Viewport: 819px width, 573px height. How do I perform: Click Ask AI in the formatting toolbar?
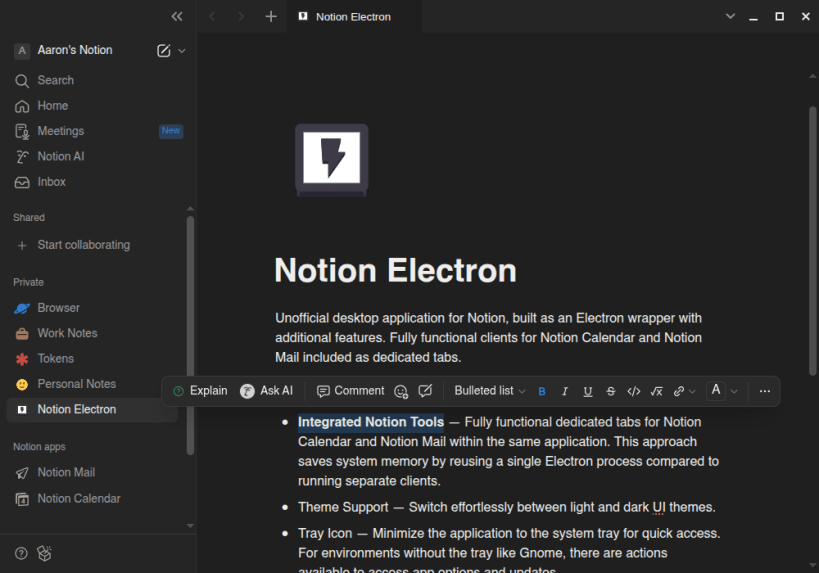pyautogui.click(x=266, y=391)
